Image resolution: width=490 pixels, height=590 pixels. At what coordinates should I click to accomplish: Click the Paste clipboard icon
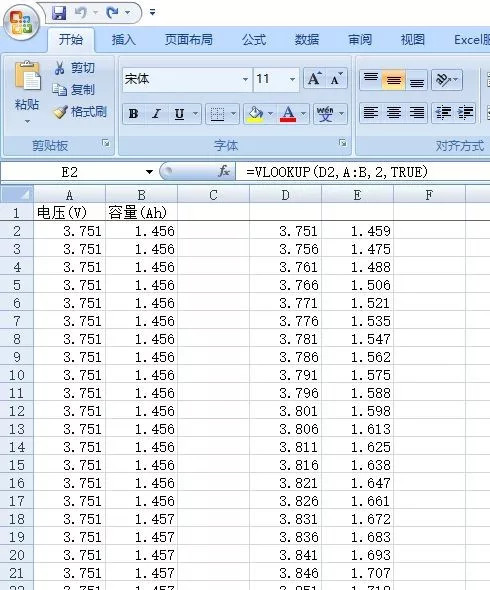pos(27,76)
